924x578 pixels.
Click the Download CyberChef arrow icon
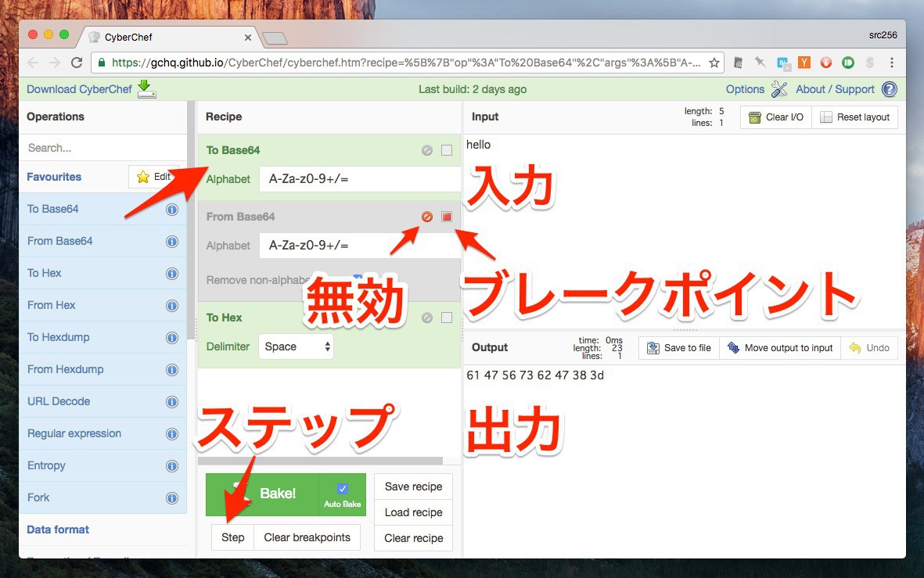[146, 89]
